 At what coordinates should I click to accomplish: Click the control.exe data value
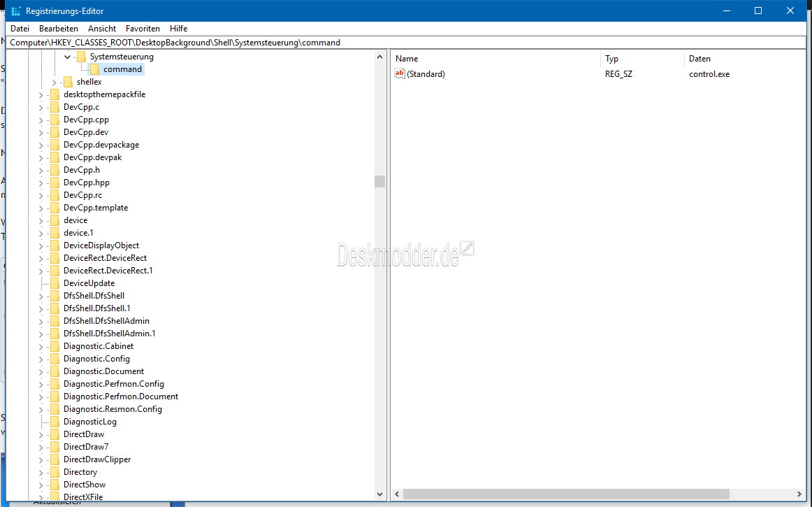[709, 74]
